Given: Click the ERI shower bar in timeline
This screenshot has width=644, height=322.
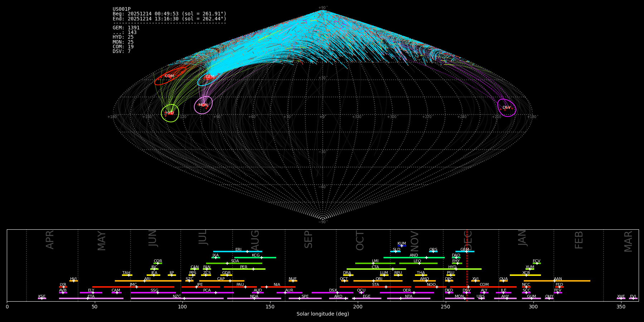Looking at the screenshot, I should click(238, 252).
